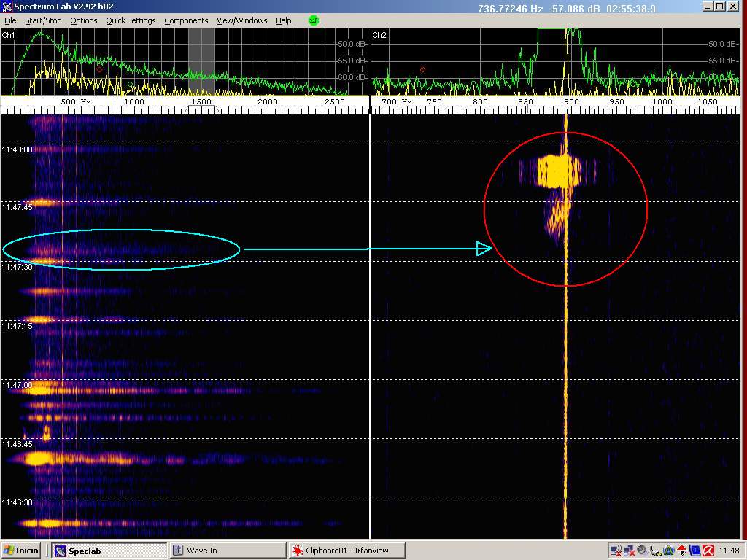The width and height of the screenshot is (747, 560).
Task: Open the volume speaker tray icon
Action: [642, 551]
